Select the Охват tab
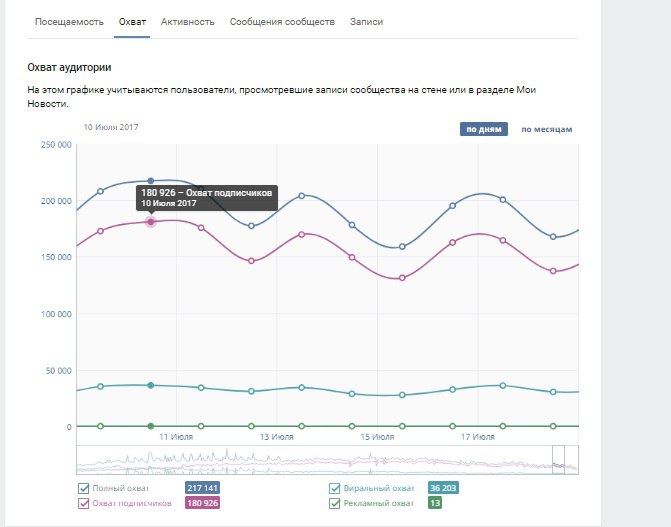This screenshot has height=527, width=671. [131, 21]
